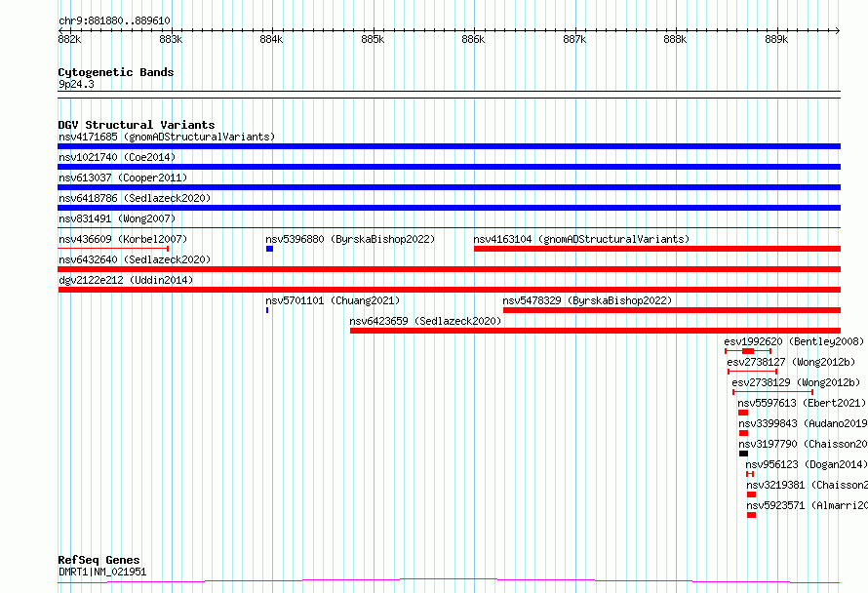868x593 pixels.
Task: Click the 882k ruler tick label
Action: (69, 39)
